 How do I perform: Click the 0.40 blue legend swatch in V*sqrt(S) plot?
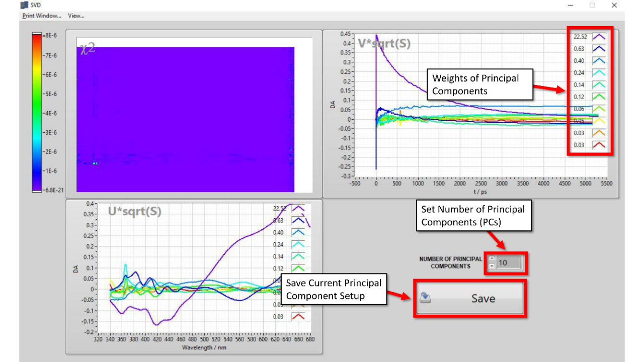pyautogui.click(x=599, y=61)
